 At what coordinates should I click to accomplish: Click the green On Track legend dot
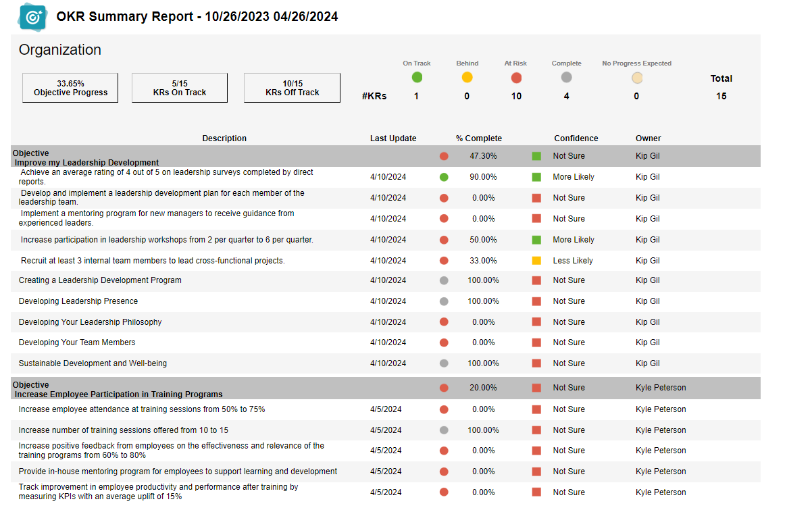417,77
